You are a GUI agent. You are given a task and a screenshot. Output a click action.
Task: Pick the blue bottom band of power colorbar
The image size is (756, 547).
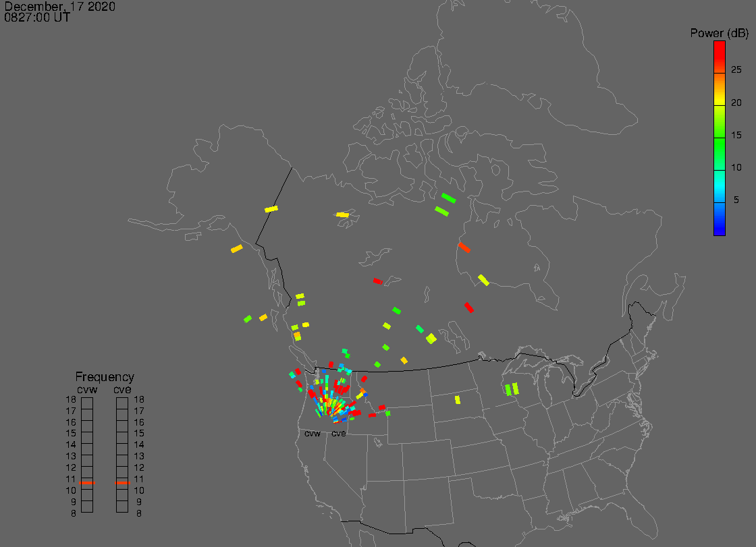(x=720, y=219)
